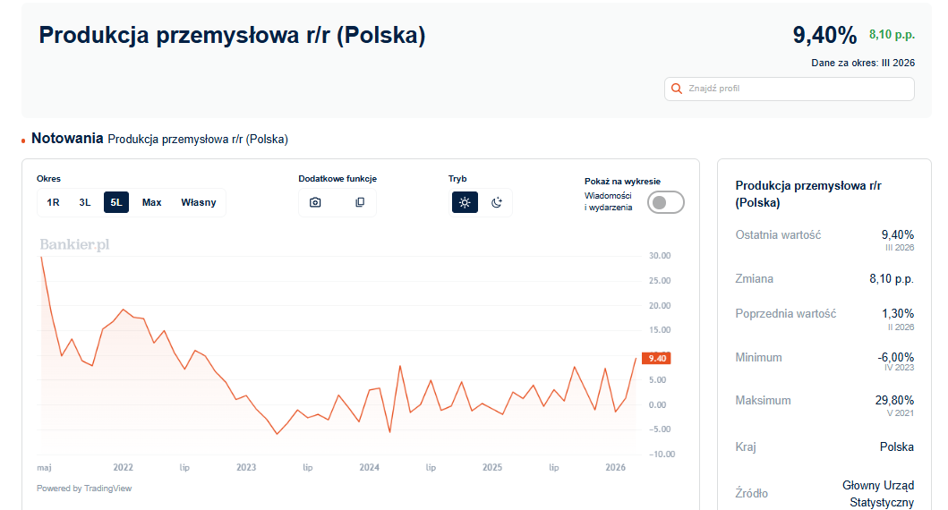Screen dimensions: 948x510
Task: Click the source Główny Urząd Statystyczny
Action: coord(878,494)
